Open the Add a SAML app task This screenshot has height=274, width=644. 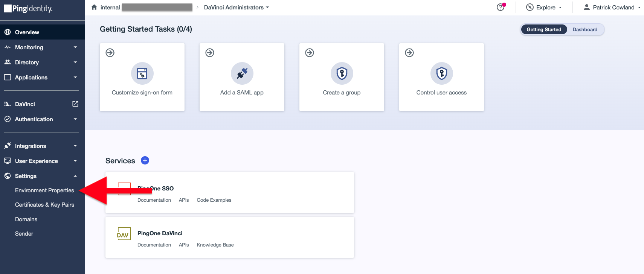pos(242,77)
